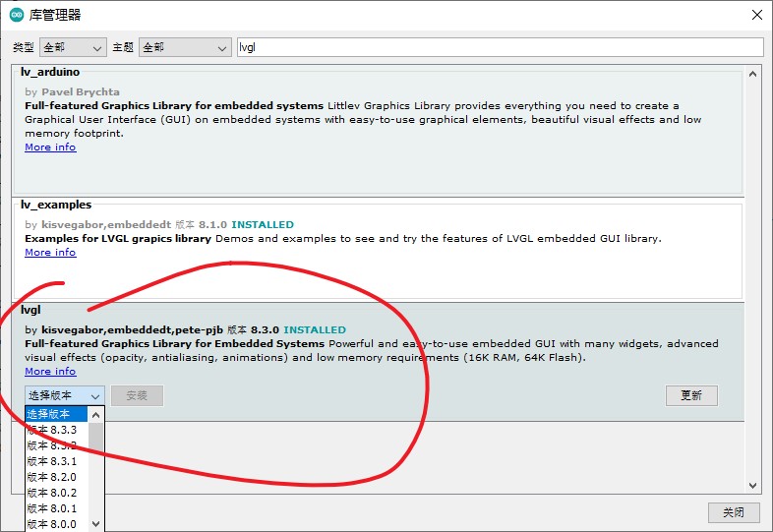The image size is (773, 532).
Task: Click author name Pavel Brychta
Action: coord(81,92)
